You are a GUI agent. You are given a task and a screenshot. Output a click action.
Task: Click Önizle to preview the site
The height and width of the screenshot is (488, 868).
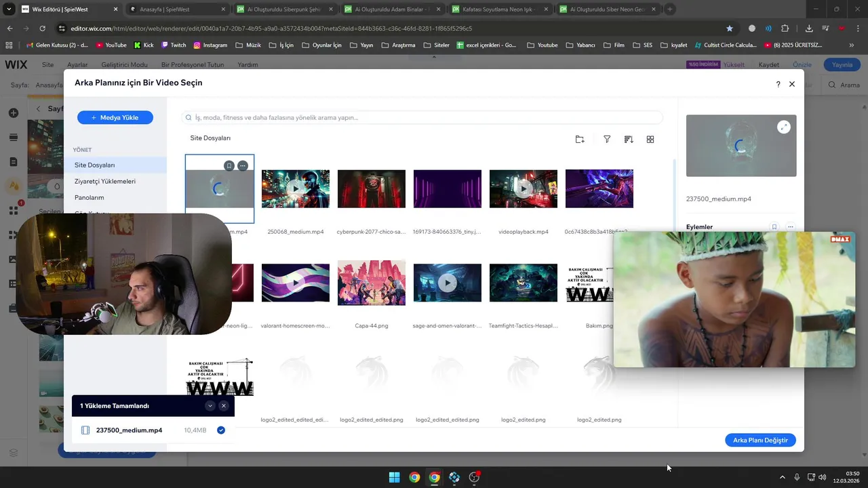802,64
